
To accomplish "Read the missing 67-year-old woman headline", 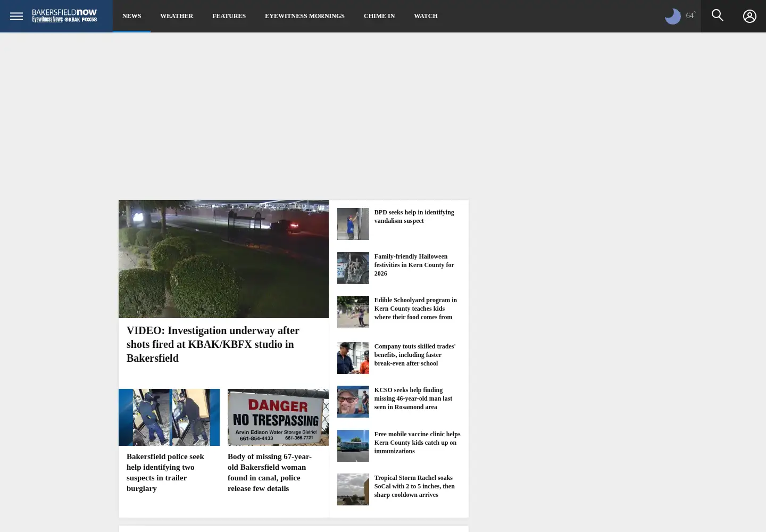I will point(270,472).
